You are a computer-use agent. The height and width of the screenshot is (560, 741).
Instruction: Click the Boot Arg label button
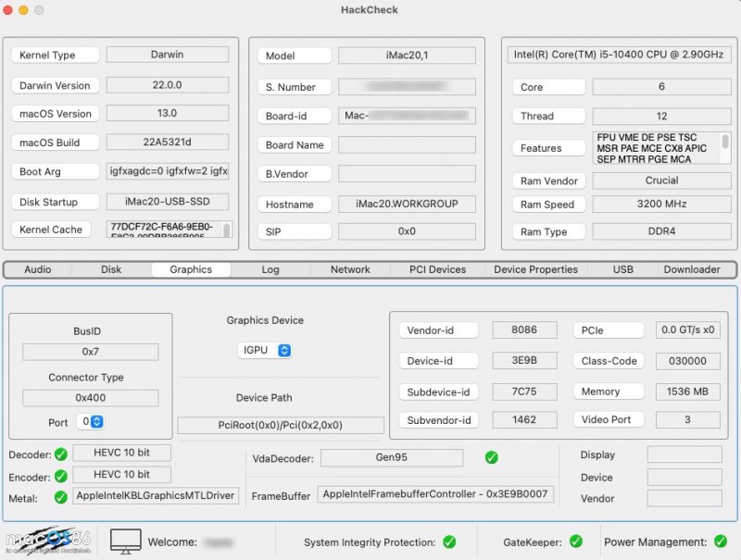click(x=55, y=171)
